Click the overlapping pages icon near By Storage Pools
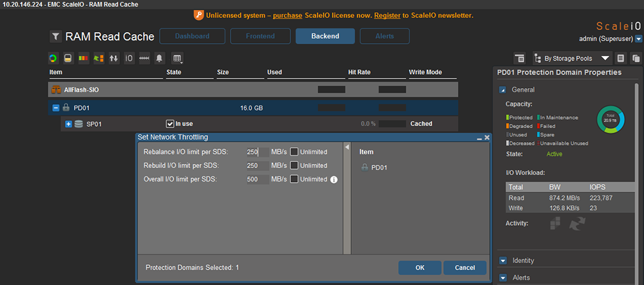This screenshot has height=285, width=644. (x=636, y=59)
